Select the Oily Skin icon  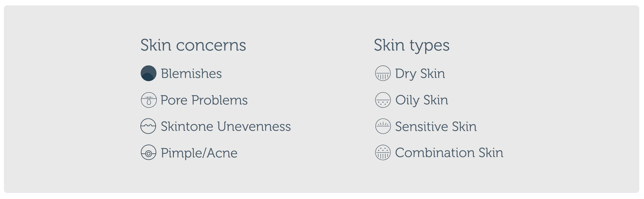(x=383, y=100)
